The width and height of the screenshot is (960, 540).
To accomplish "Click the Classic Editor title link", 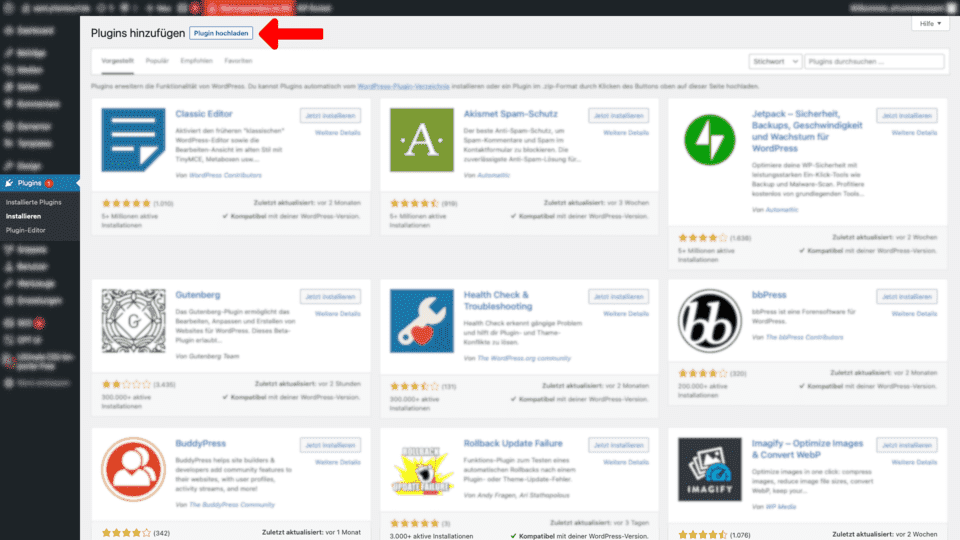I will click(x=204, y=114).
